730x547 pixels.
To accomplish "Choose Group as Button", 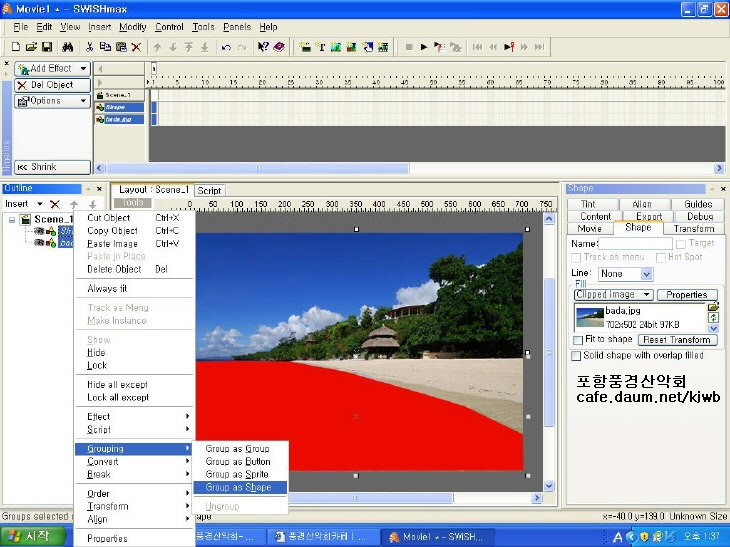I will click(240, 461).
